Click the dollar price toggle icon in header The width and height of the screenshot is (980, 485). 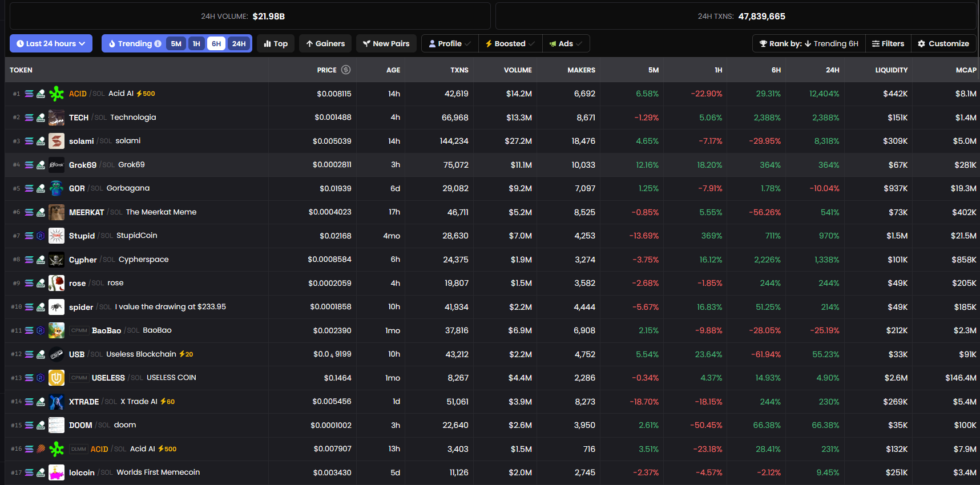[346, 70]
